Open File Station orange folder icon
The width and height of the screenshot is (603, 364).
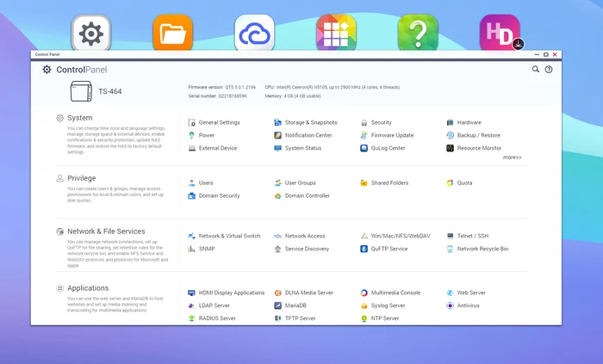pos(172,33)
